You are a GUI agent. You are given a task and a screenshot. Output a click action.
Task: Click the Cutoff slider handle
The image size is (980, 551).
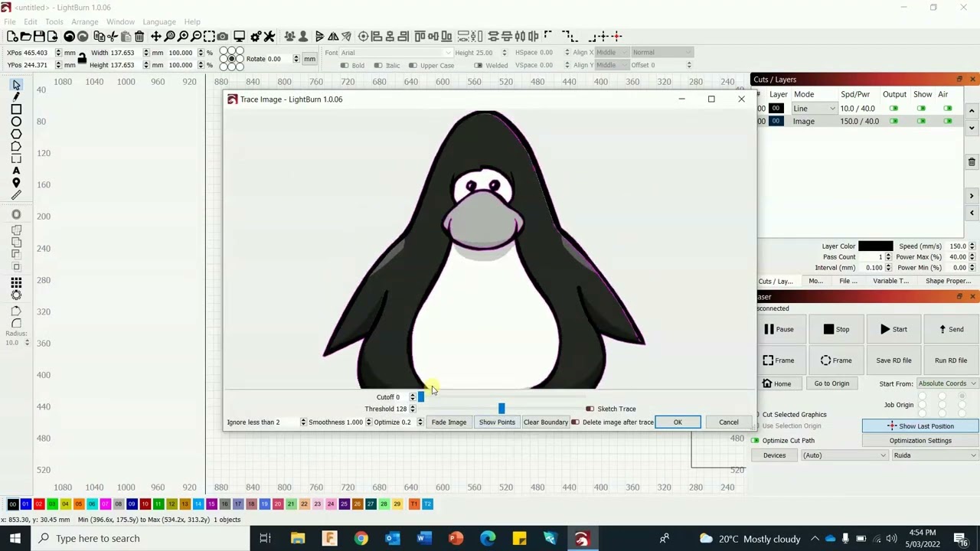pyautogui.click(x=421, y=397)
